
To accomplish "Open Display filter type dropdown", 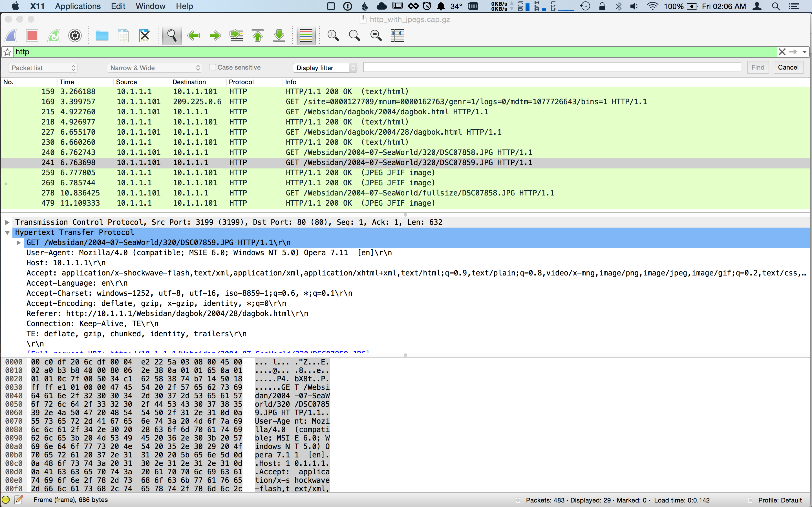I will 325,68.
